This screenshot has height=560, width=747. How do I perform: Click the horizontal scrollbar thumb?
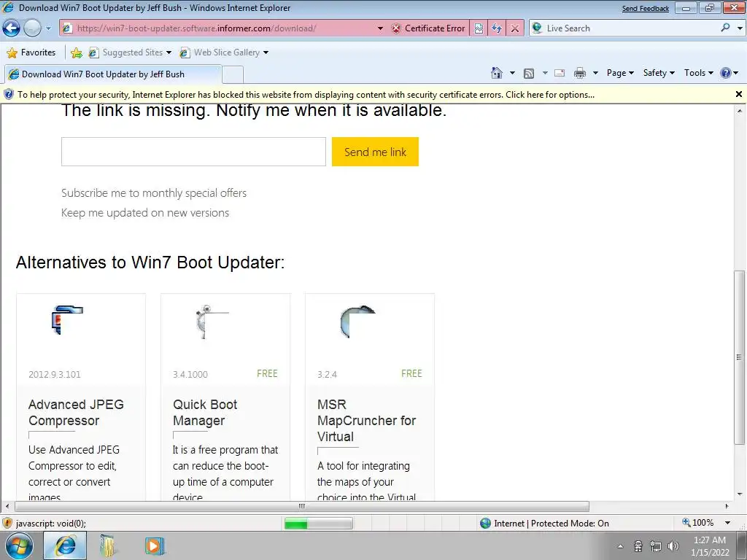point(302,506)
